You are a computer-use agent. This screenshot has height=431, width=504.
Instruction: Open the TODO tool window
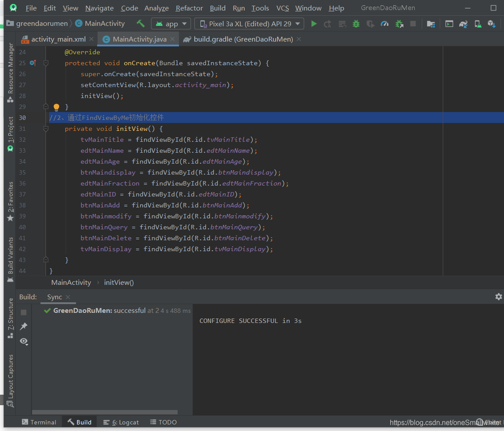[x=163, y=422]
